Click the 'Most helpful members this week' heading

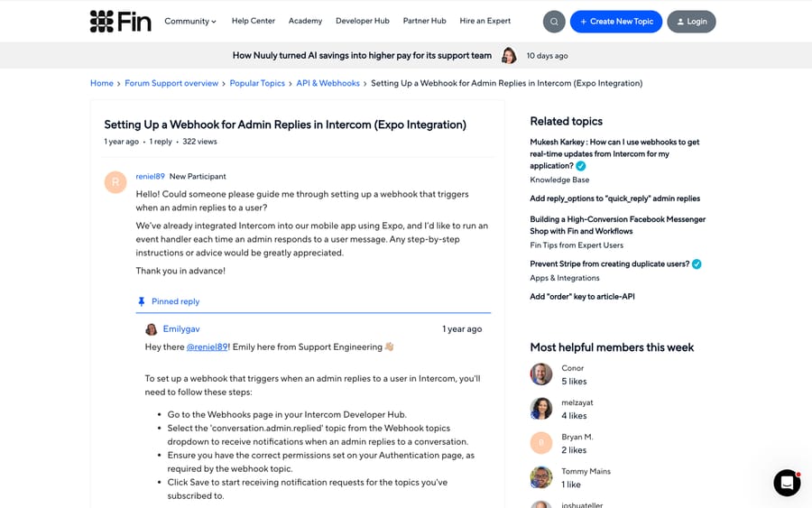[612, 347]
